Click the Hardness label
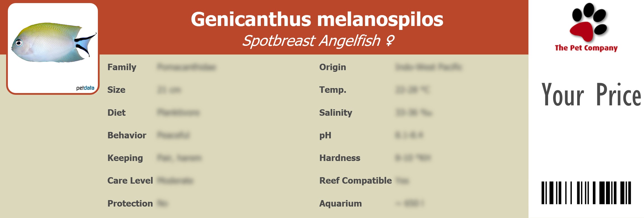This screenshot has height=218, width=644. pos(340,158)
